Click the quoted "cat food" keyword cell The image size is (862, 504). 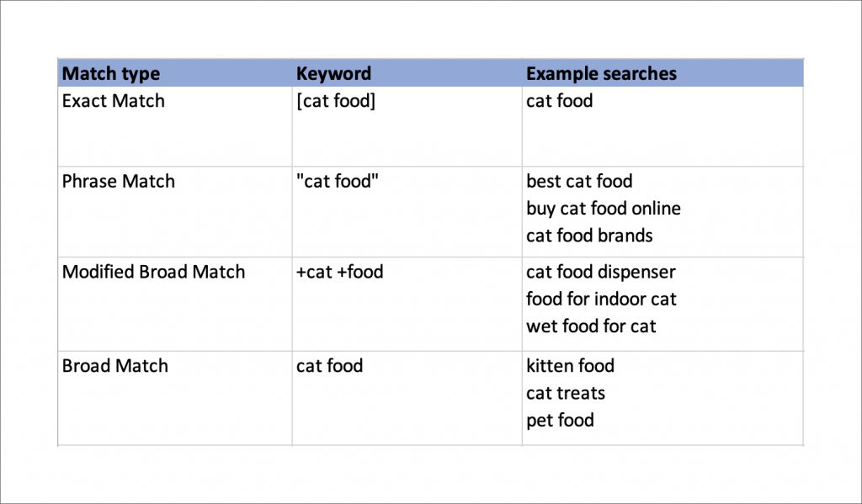pyautogui.click(x=338, y=182)
